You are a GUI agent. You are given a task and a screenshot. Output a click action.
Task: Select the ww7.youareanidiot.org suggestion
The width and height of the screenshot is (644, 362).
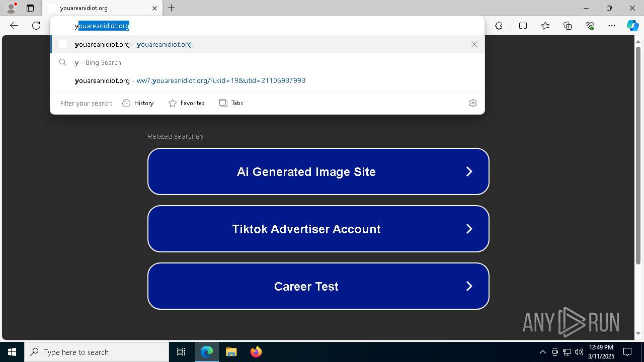coord(267,80)
